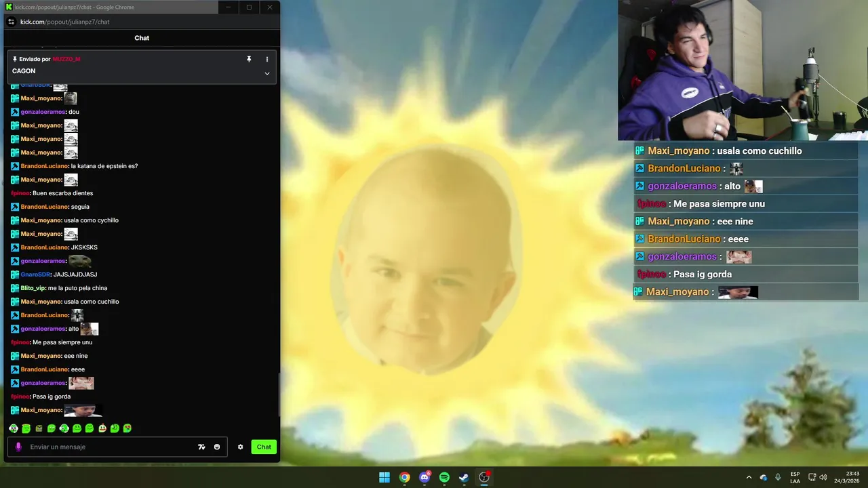Click overlay BrandonLuciano 'eeee' message
This screenshot has width=868, height=488.
pyautogui.click(x=738, y=239)
